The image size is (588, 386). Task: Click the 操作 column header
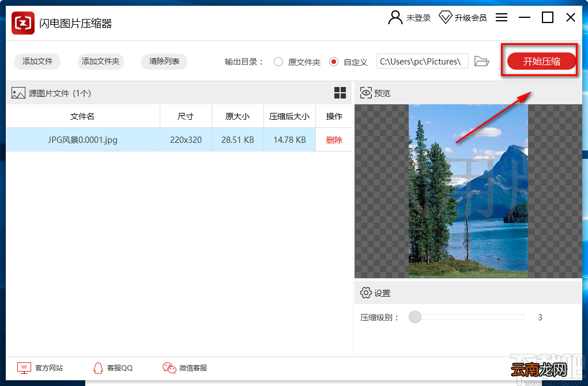tap(334, 116)
